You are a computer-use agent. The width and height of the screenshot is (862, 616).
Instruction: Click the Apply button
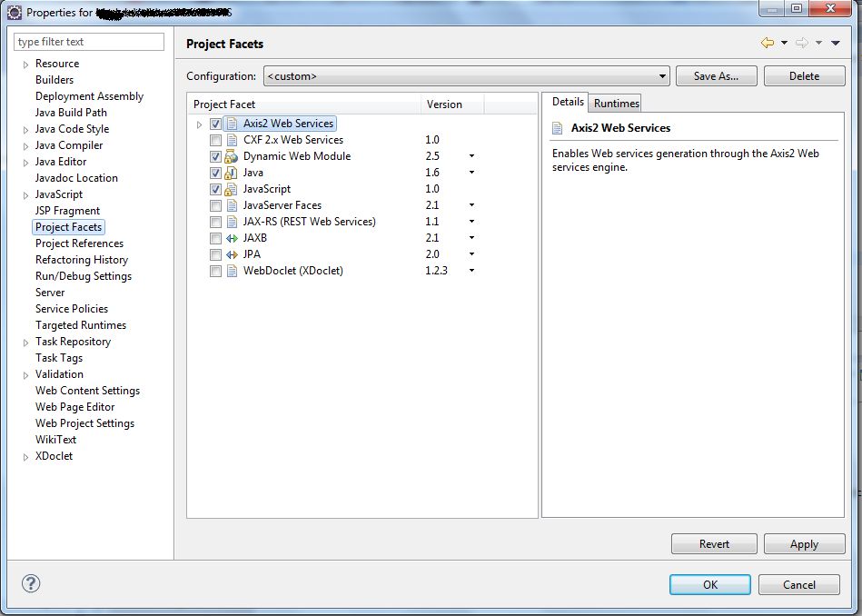point(804,544)
